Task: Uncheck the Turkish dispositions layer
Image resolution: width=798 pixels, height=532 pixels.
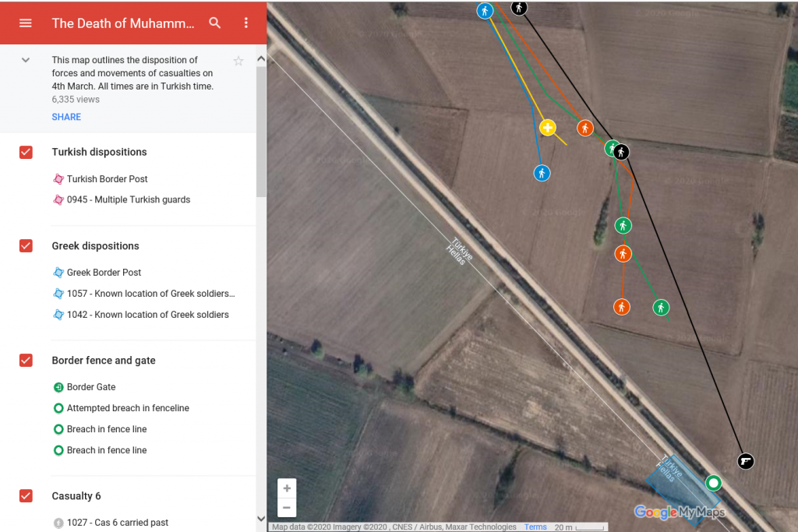Action: coord(26,152)
